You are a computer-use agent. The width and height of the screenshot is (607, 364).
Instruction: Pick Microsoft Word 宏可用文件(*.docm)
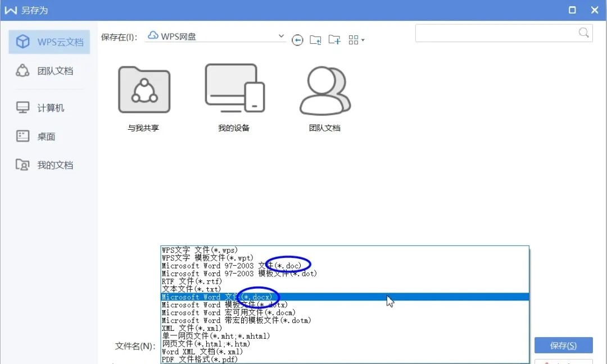(x=345, y=312)
